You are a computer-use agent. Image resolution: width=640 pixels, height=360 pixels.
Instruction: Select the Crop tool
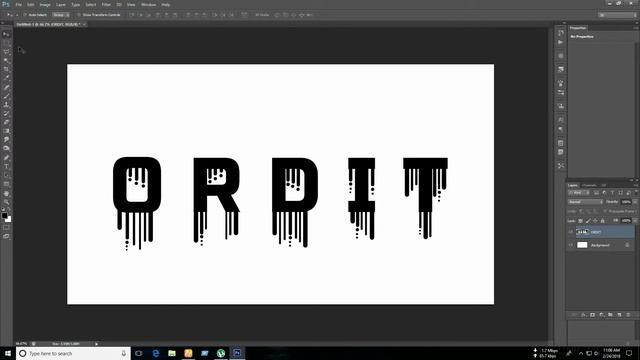(x=6, y=69)
